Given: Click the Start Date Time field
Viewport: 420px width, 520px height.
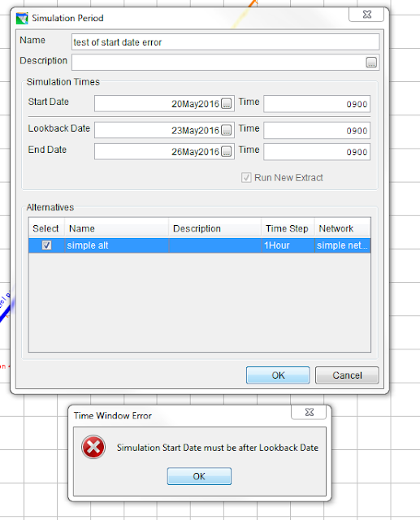Looking at the screenshot, I should [x=317, y=104].
